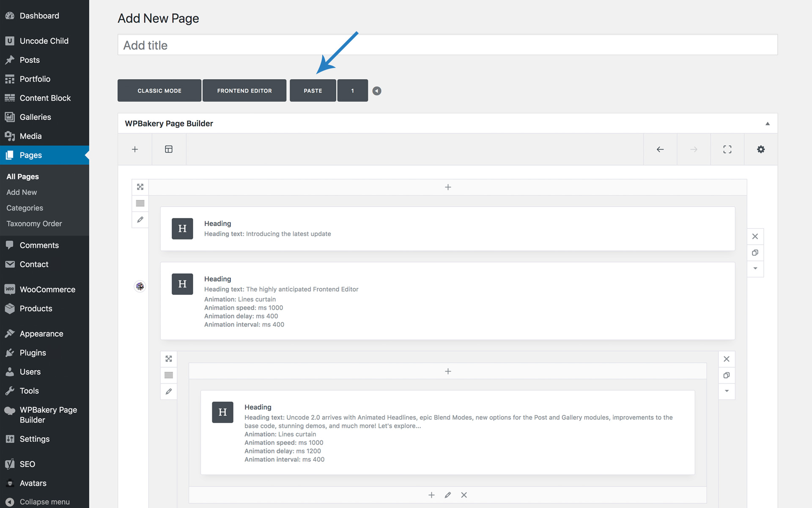Toggle the first row's collapse arrow
The image size is (812, 508).
(755, 268)
